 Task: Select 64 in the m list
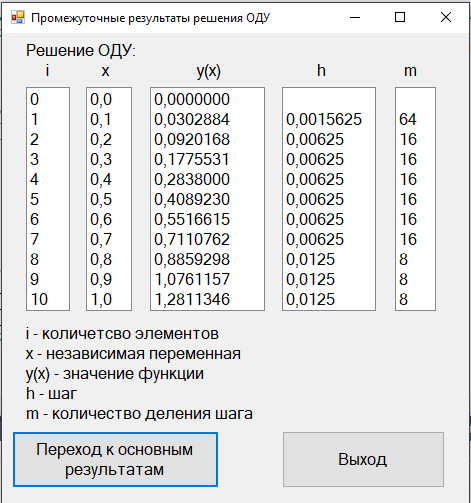(408, 119)
